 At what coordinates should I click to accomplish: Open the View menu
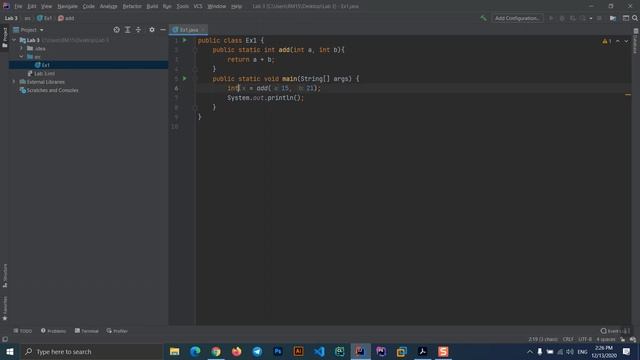pyautogui.click(x=46, y=7)
